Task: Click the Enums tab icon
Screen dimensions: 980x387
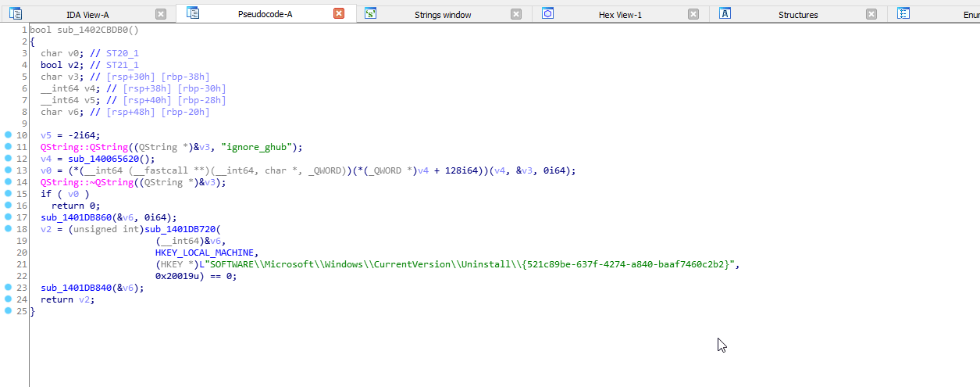Action: (903, 13)
